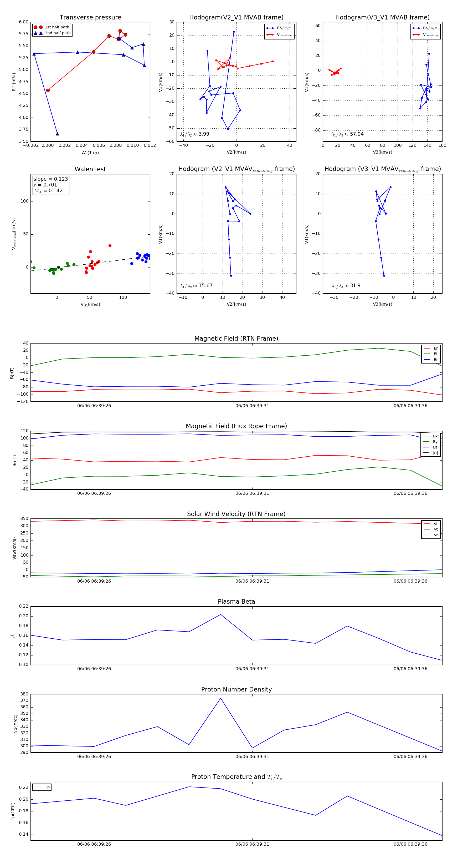Click the 'Proton Number Density' title
Viewport: 473px width, 868px height.
tap(236, 689)
